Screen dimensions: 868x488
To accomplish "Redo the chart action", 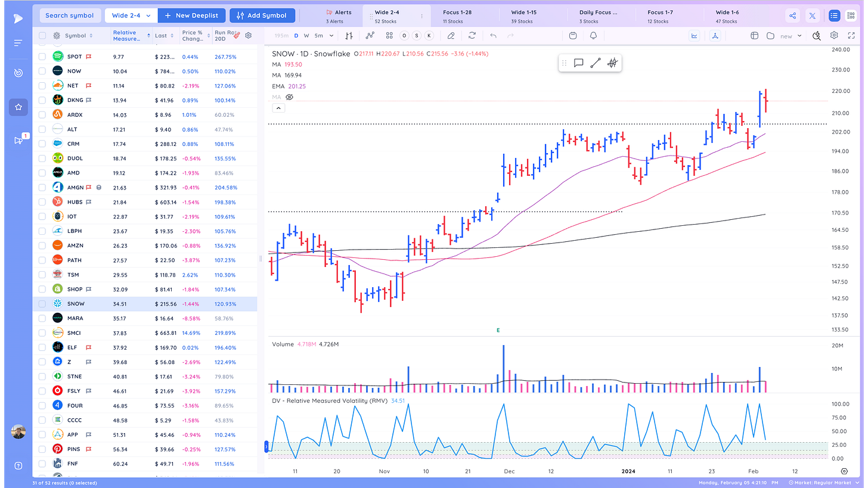I will coord(511,36).
